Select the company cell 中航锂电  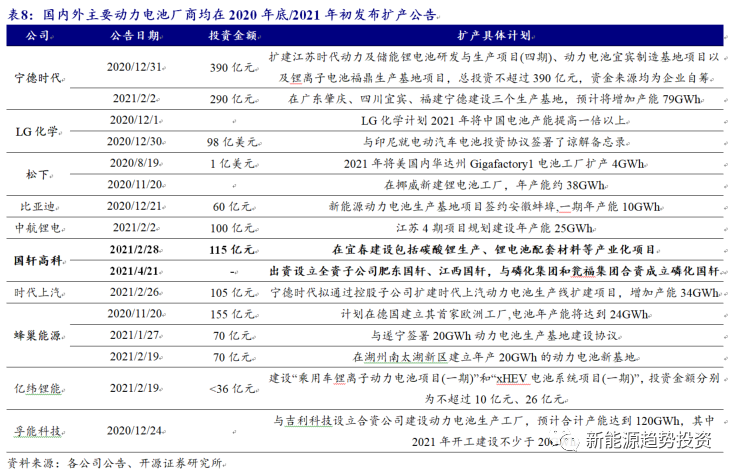click(x=38, y=228)
